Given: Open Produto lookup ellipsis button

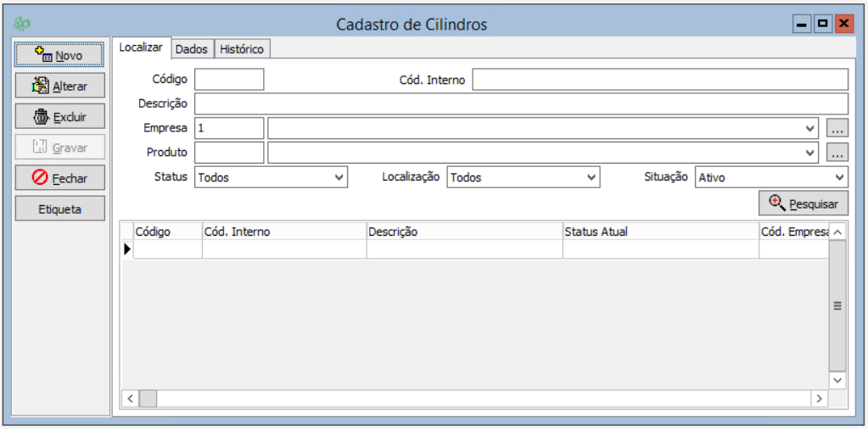Looking at the screenshot, I should [x=837, y=153].
